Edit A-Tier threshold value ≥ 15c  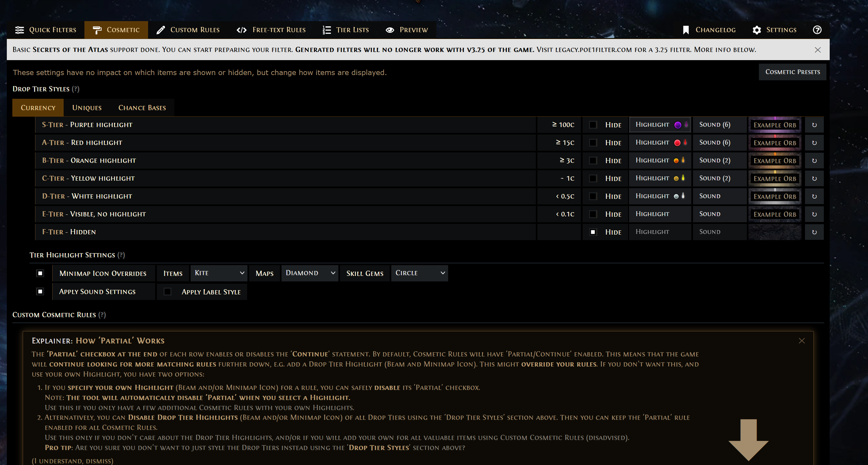click(559, 143)
